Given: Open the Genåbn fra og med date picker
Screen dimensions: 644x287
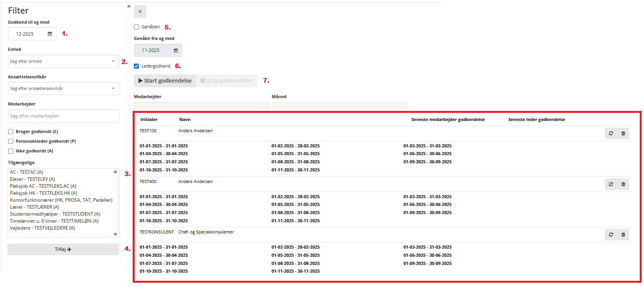Looking at the screenshot, I should coord(175,50).
